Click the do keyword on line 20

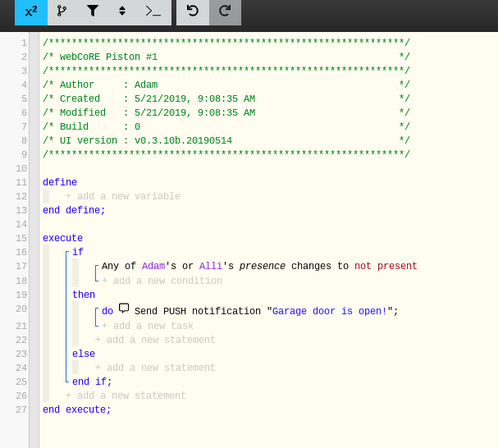107,311
